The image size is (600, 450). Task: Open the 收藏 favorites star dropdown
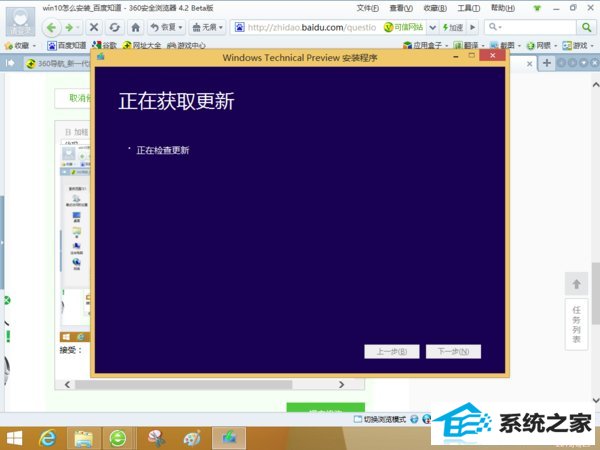point(20,46)
